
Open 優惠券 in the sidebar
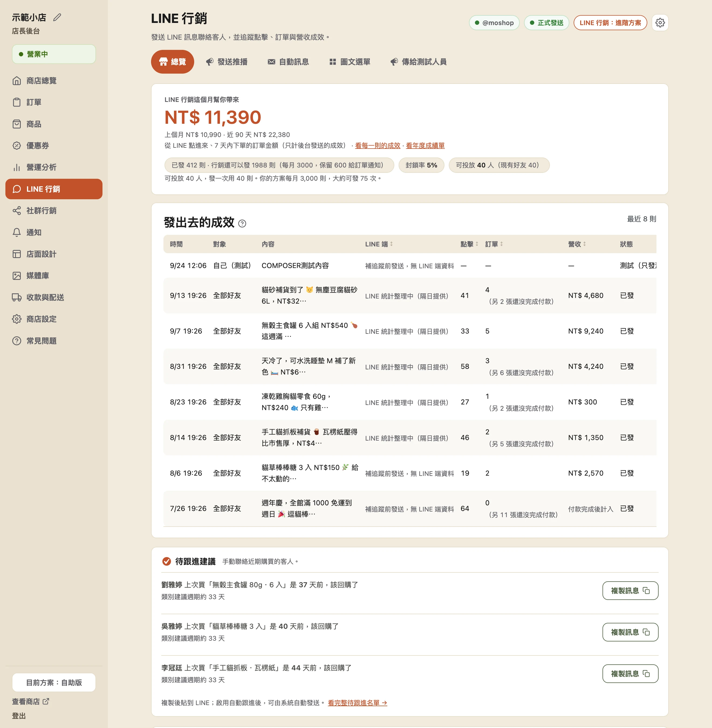(x=54, y=146)
